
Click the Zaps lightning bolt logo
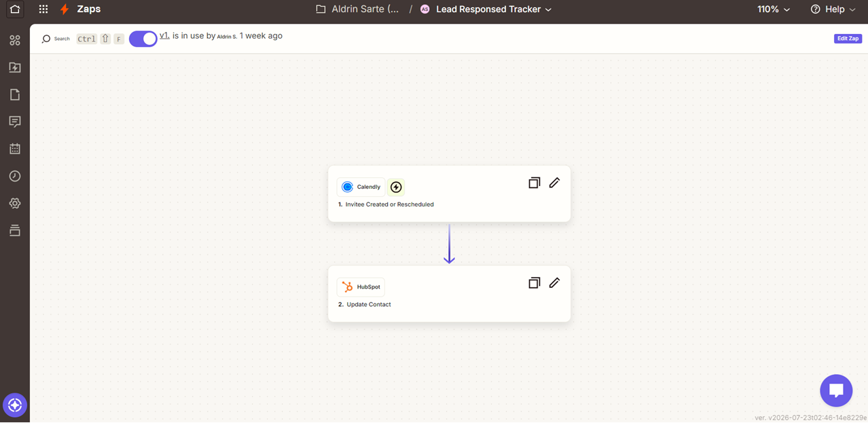(65, 10)
